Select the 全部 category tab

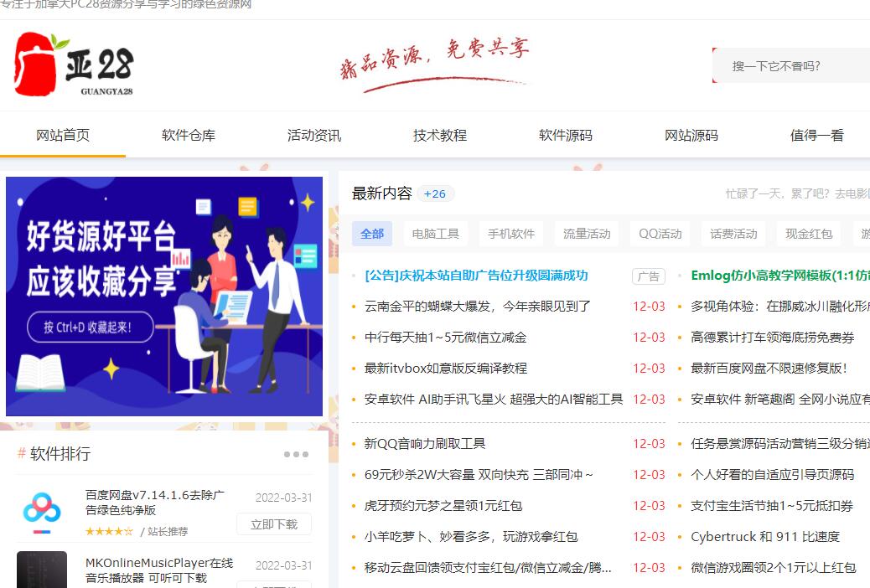[372, 234]
